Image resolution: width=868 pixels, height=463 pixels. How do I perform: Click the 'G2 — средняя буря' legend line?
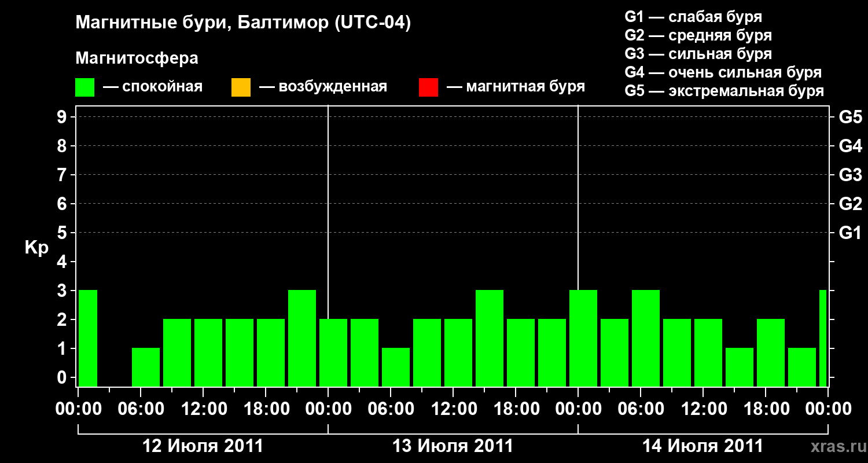698,35
